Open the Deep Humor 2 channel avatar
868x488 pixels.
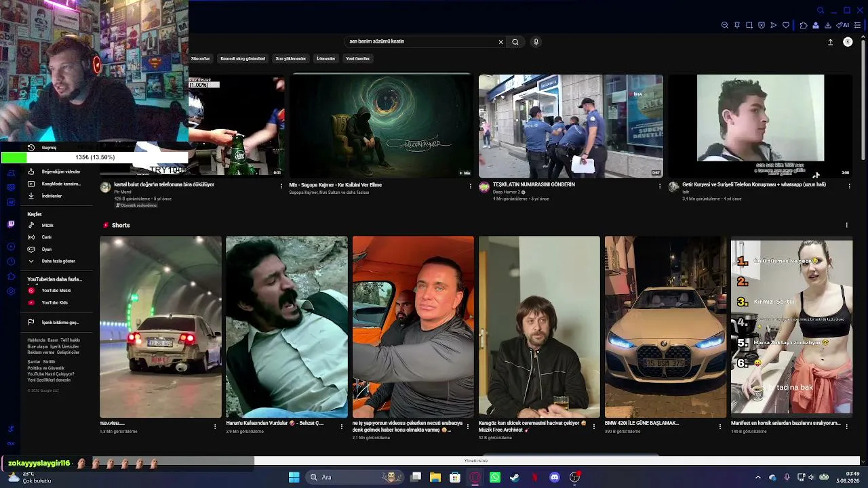point(484,187)
